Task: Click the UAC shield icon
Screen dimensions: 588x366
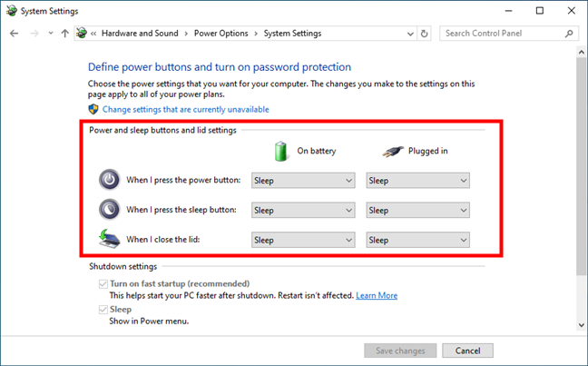Action: pos(93,109)
